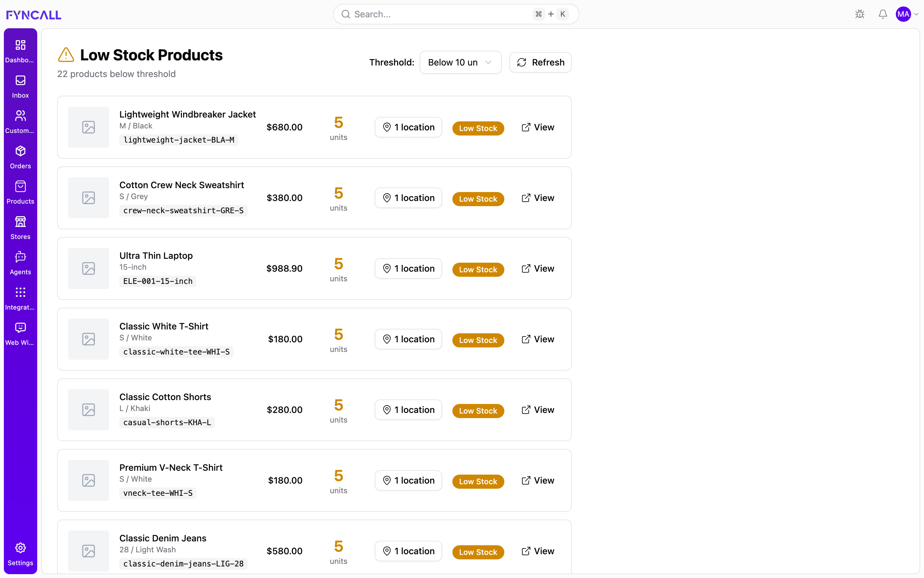This screenshot has height=578, width=924.
Task: Click SKU lightweight-jacket-BLA-M
Action: click(179, 140)
